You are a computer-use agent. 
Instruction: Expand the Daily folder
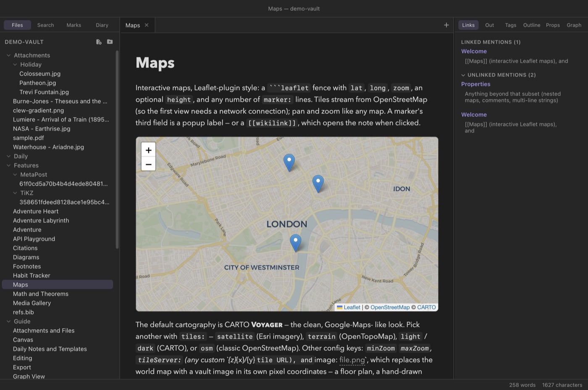pyautogui.click(x=8, y=156)
